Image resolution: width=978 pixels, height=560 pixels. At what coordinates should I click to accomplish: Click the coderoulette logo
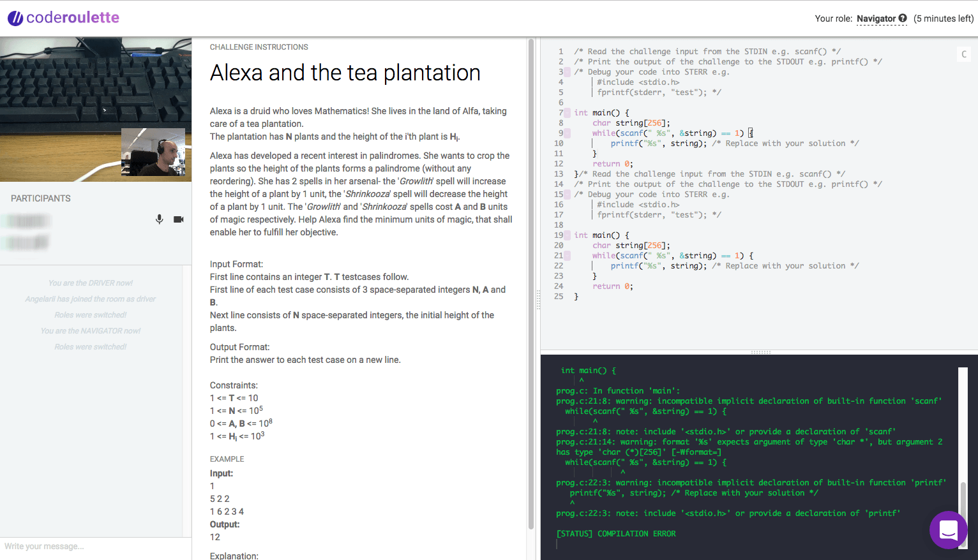[63, 18]
